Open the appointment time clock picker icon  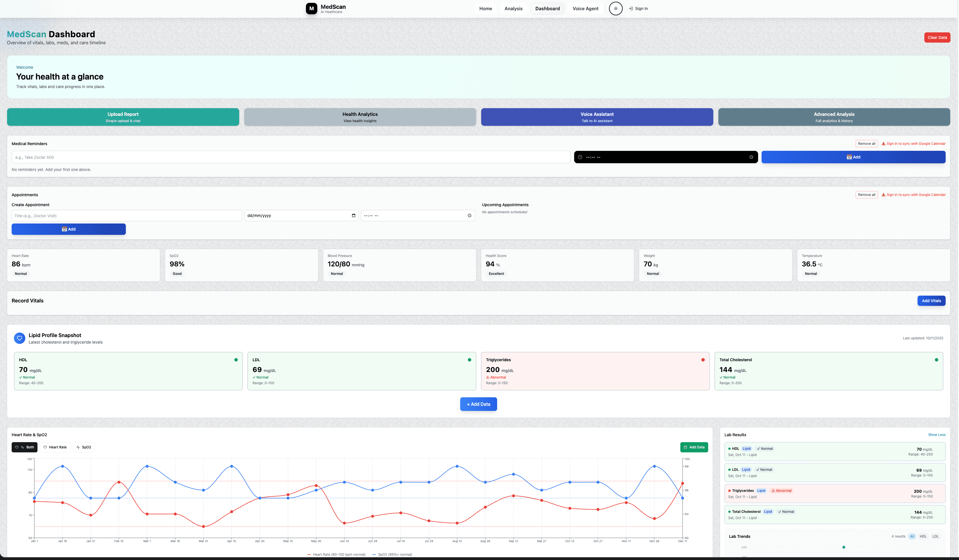click(x=469, y=216)
